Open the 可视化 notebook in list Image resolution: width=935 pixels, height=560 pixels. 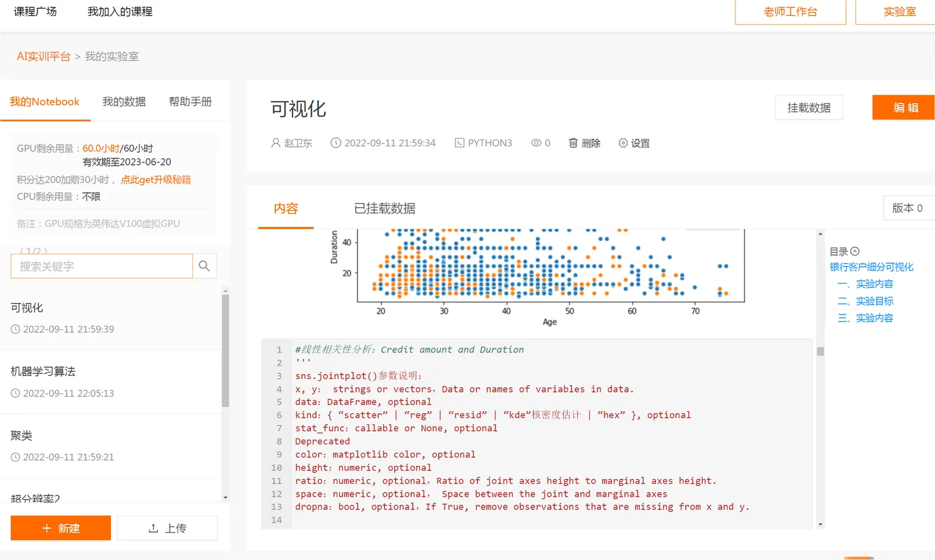click(111, 318)
